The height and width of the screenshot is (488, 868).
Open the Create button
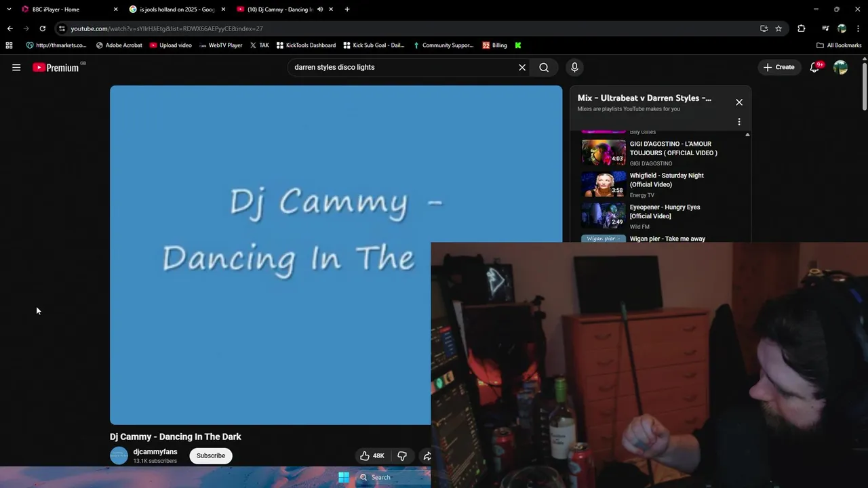point(778,67)
